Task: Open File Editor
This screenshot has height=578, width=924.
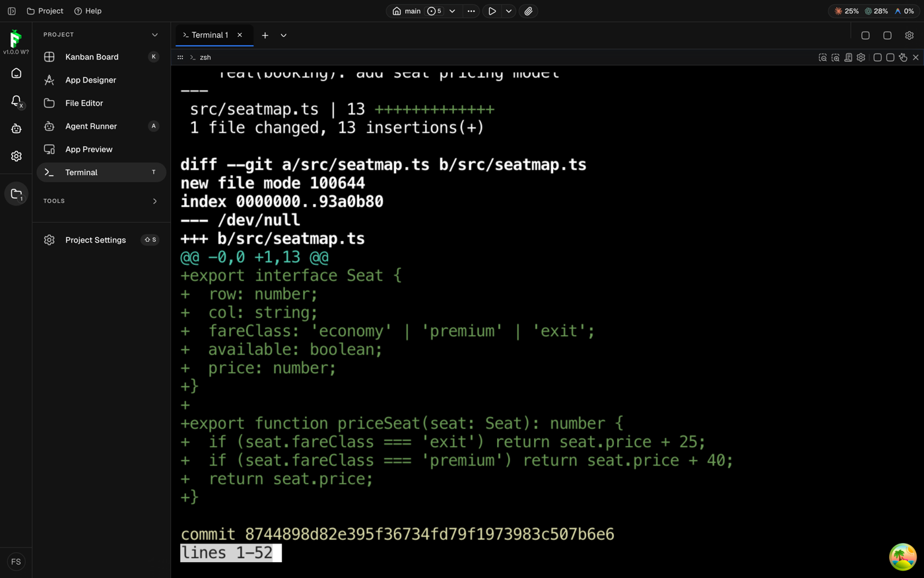Action: click(102, 103)
